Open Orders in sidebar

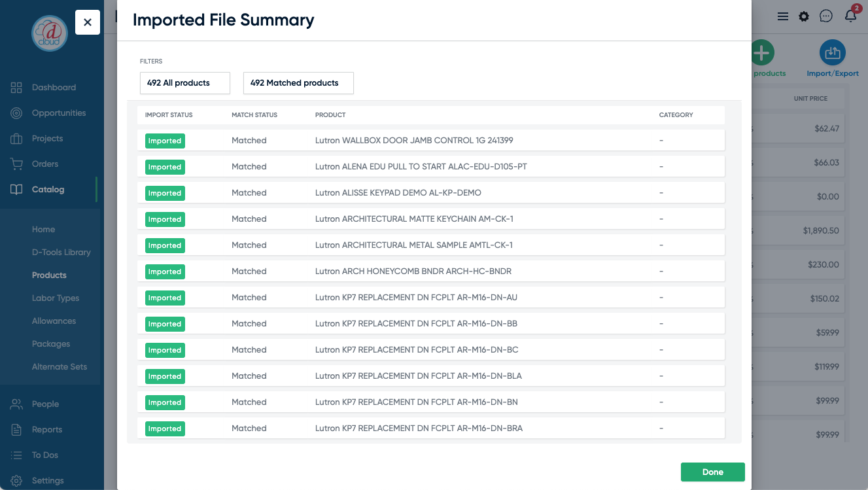click(45, 164)
